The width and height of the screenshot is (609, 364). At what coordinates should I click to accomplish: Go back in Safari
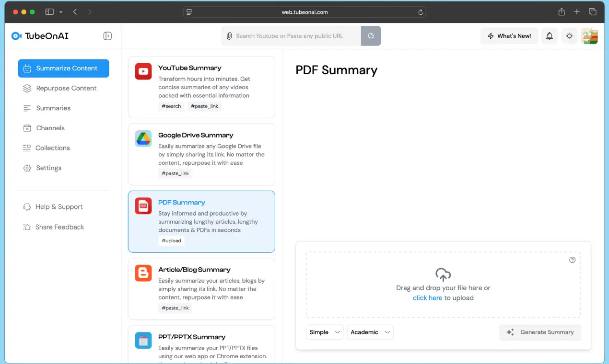[75, 12]
